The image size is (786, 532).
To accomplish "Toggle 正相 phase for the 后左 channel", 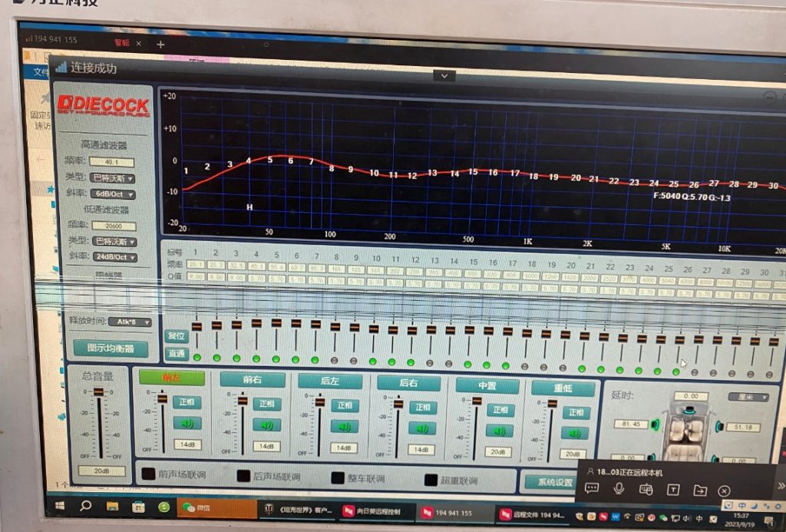I will point(345,405).
